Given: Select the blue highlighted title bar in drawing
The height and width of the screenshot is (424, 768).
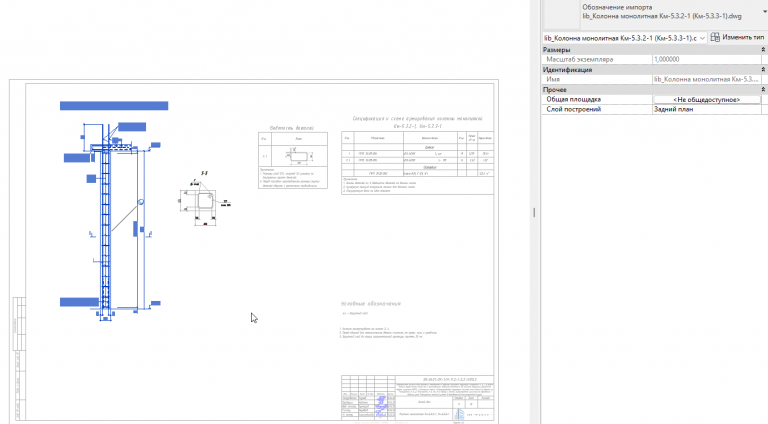Looking at the screenshot, I should pos(114,106).
